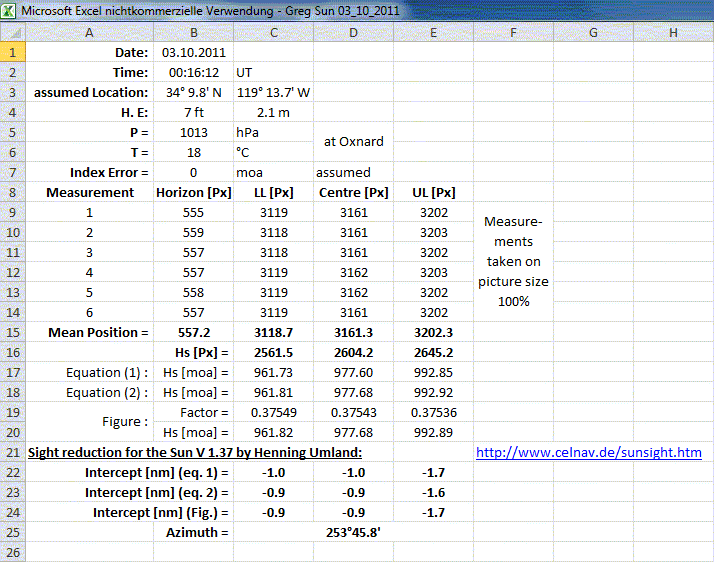Click the Excel icon in the title bar
The width and height of the screenshot is (714, 562).
point(10,10)
